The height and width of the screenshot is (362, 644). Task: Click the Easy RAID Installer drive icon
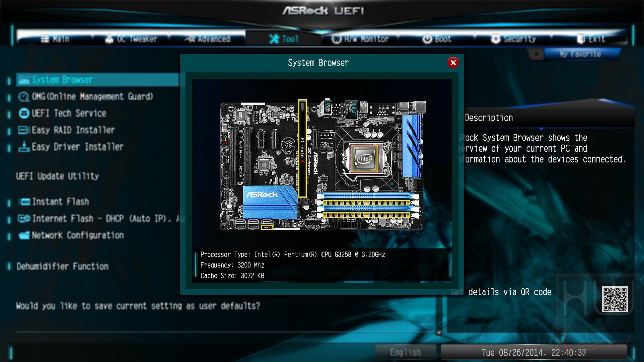[24, 130]
